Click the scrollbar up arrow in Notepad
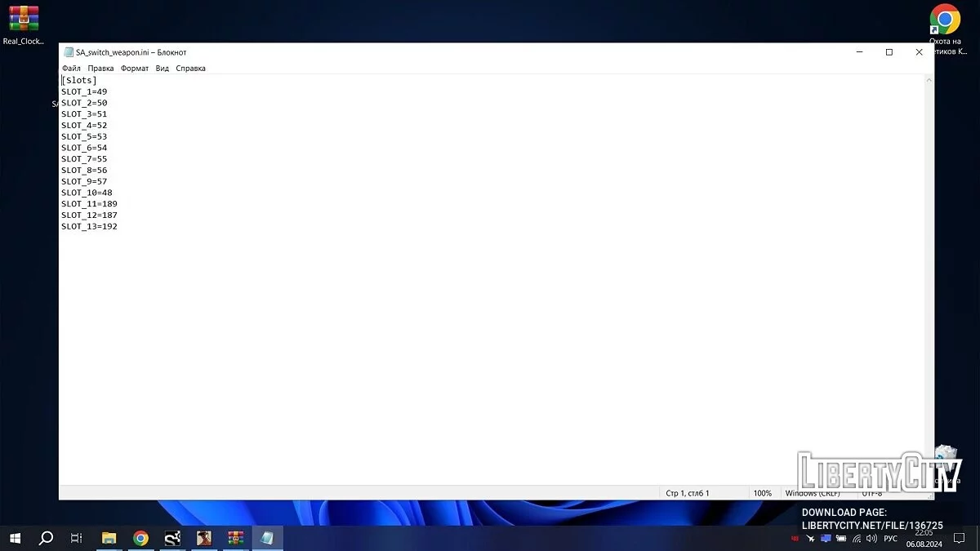980x551 pixels. pyautogui.click(x=929, y=81)
